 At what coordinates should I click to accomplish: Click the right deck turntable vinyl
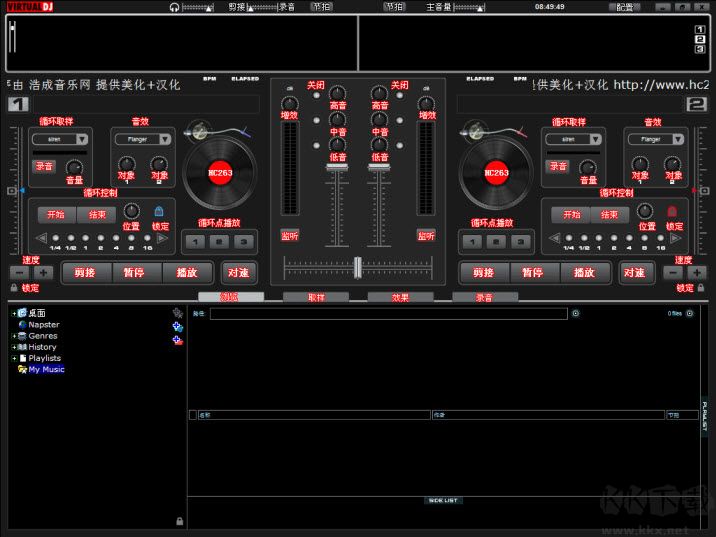tap(494, 171)
